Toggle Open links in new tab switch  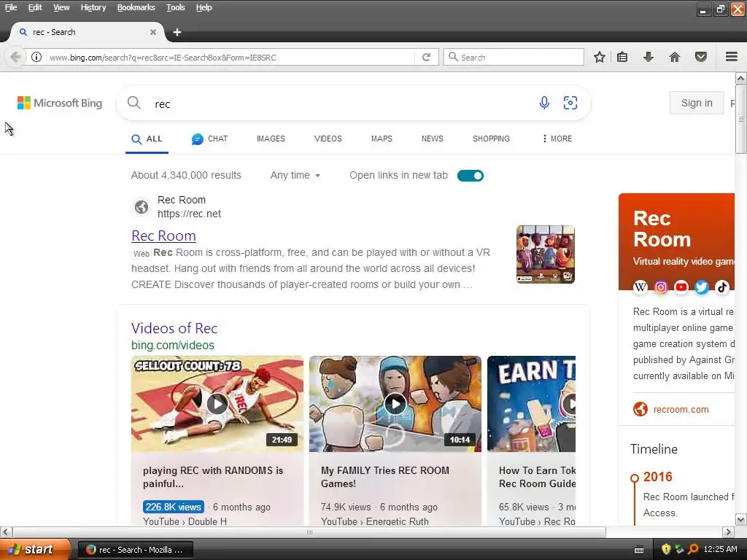pos(471,176)
